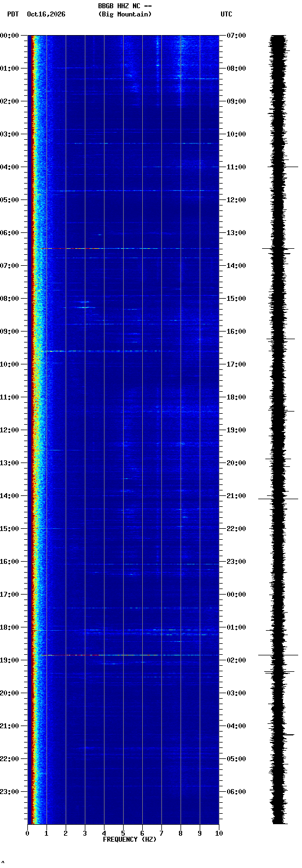This screenshot has width=302, height=868.
Task: Click the 09:00 PDT time label
Action: point(9,332)
